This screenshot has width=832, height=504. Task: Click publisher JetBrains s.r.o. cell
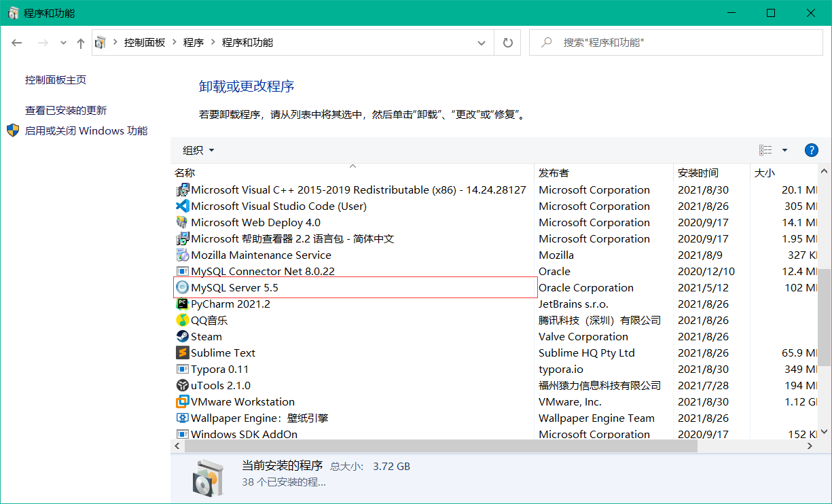[574, 304]
